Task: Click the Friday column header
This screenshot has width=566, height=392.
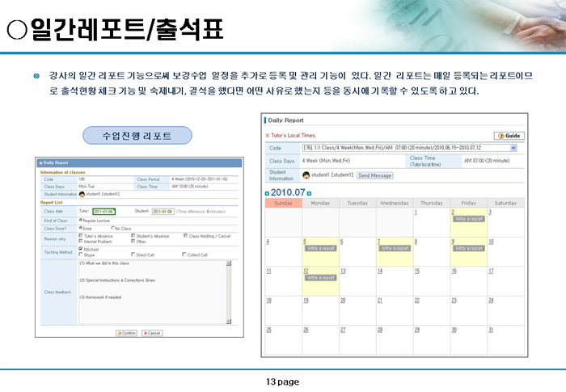Action: coord(468,203)
